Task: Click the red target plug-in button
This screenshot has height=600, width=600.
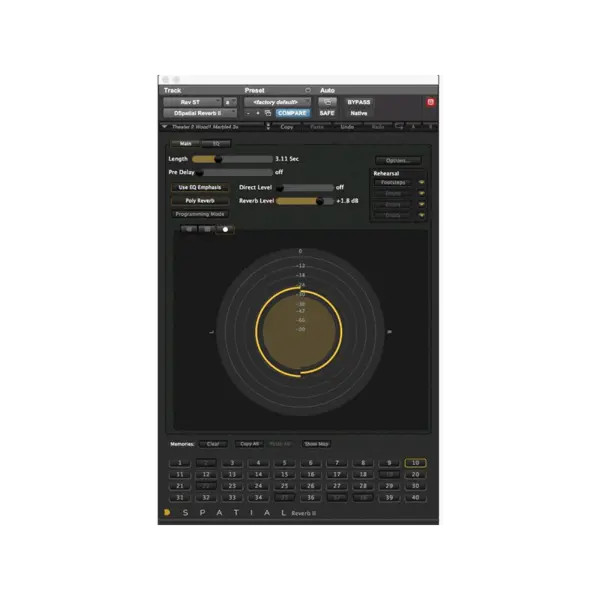Action: pos(430,102)
